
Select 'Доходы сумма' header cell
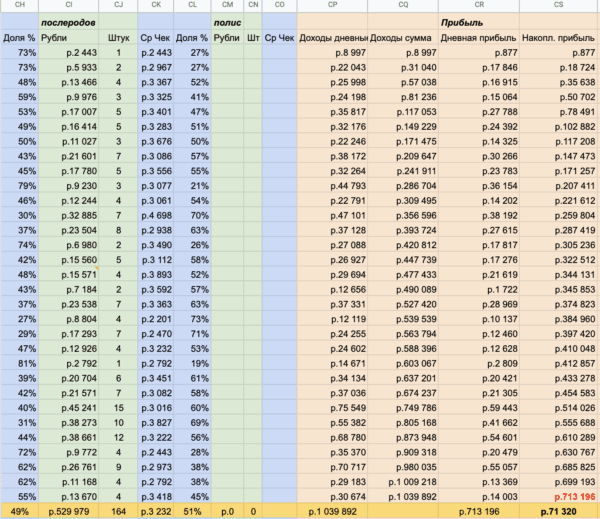pos(403,38)
